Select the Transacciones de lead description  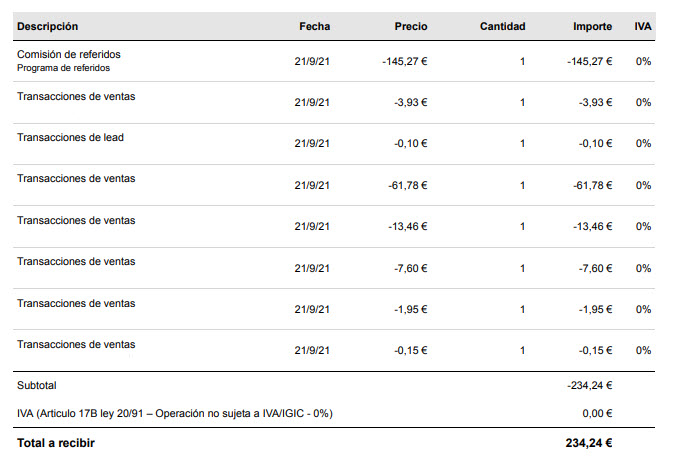point(71,137)
